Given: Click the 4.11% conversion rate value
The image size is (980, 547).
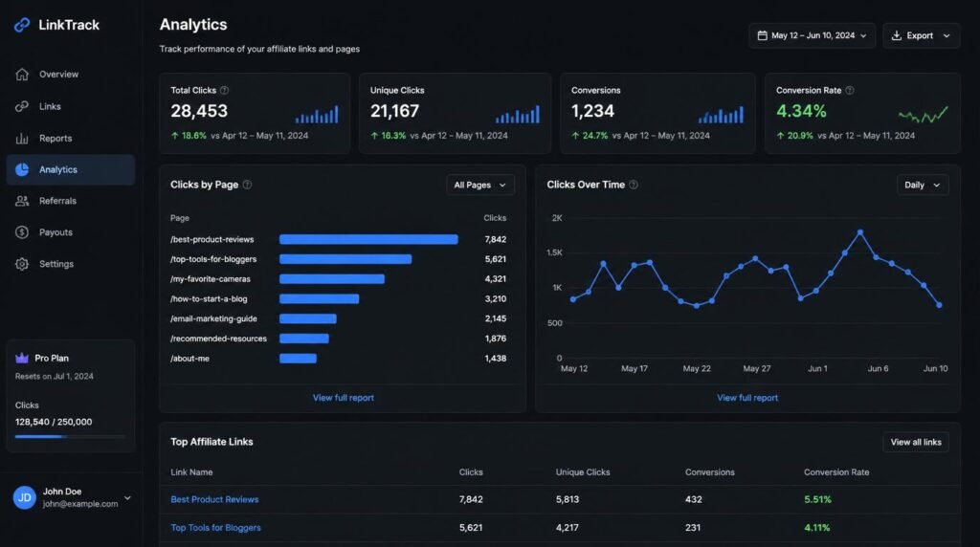Looking at the screenshot, I should (817, 528).
